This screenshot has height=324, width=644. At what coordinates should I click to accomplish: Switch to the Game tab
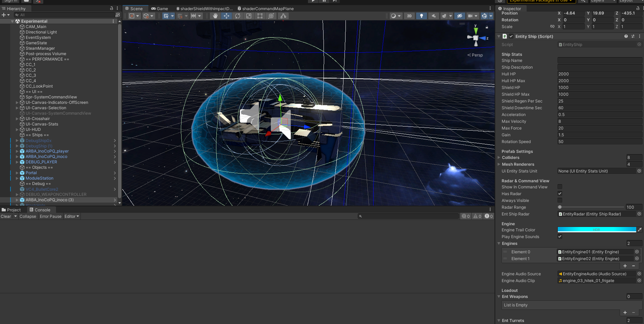click(160, 9)
